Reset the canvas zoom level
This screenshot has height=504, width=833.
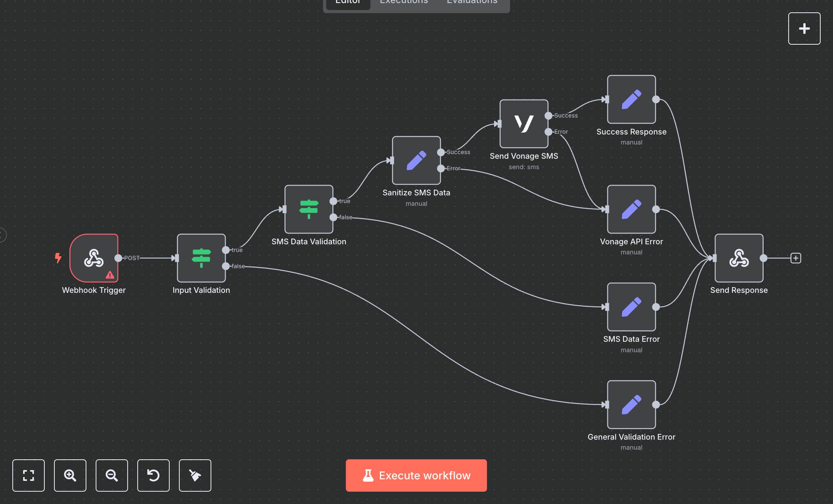[x=153, y=475]
